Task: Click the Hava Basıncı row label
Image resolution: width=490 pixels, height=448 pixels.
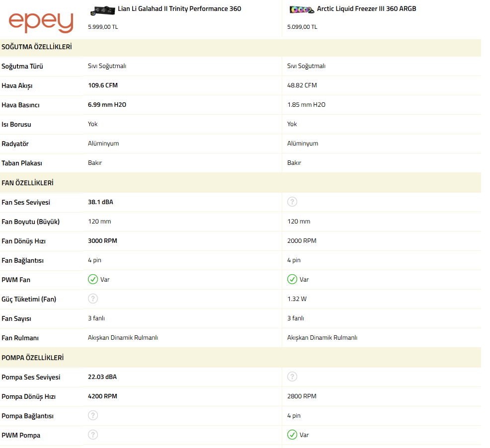Action: pos(20,105)
